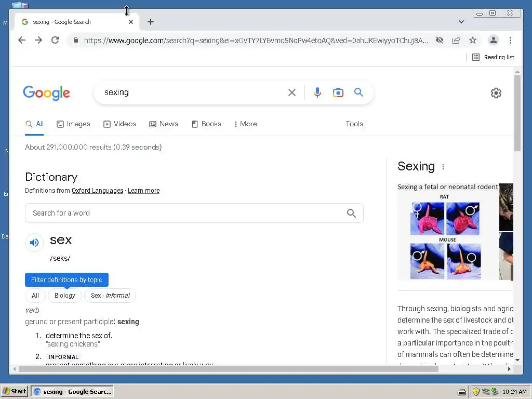Share this page using the share icon
532x399 pixels.
[x=456, y=41]
